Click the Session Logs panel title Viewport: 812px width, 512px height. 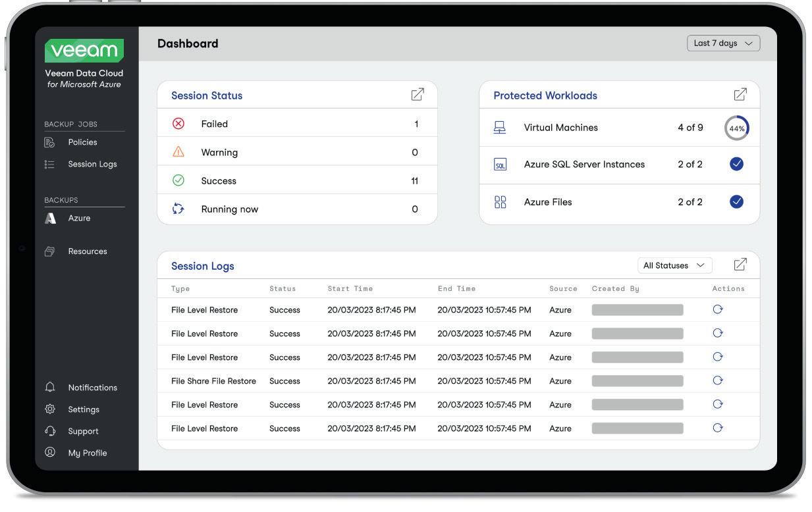(x=203, y=267)
